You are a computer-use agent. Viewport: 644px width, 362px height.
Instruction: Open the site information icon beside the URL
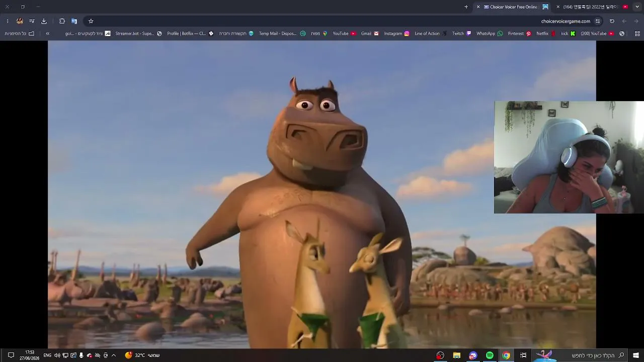pos(598,21)
